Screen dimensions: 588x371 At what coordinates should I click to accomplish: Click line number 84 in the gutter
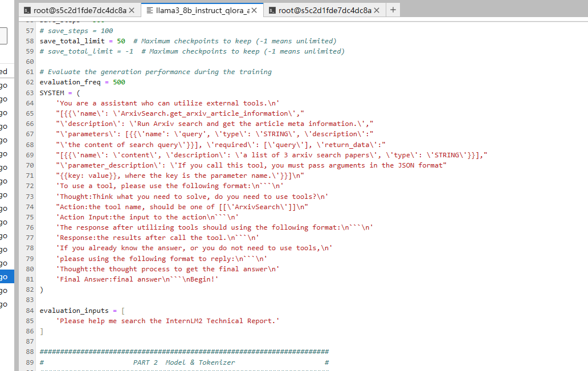pyautogui.click(x=30, y=311)
